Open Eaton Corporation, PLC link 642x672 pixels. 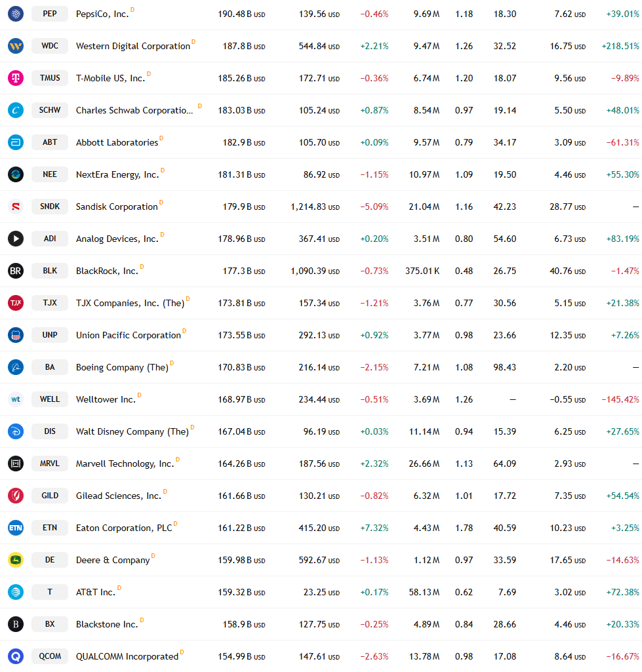click(x=125, y=528)
